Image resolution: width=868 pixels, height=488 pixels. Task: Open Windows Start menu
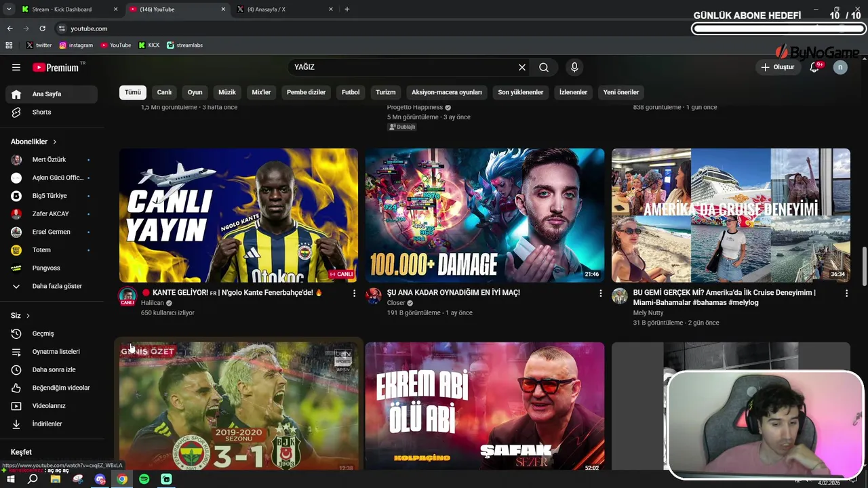(x=11, y=479)
